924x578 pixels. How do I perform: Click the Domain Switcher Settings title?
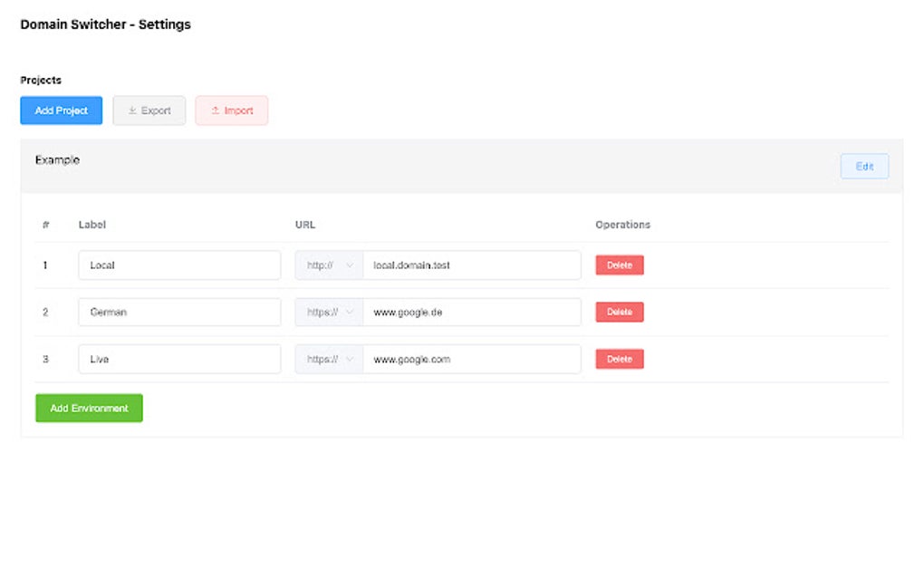click(x=105, y=24)
